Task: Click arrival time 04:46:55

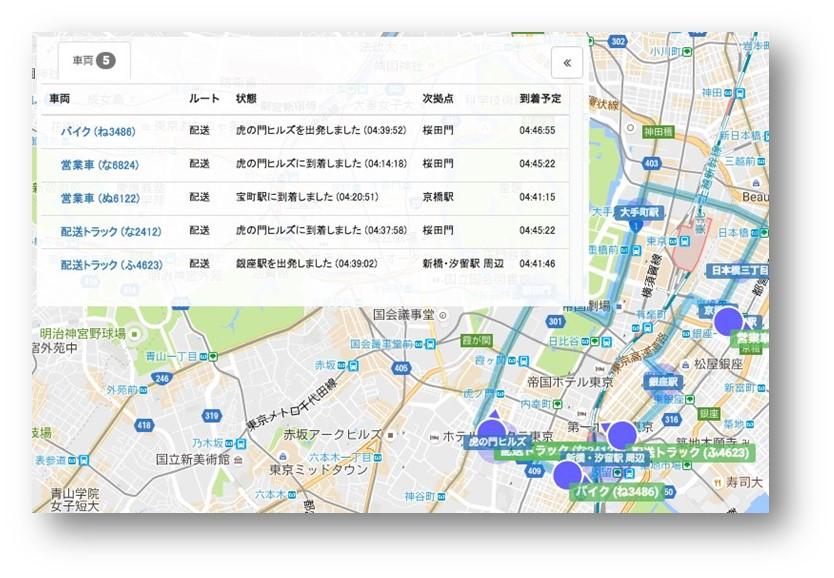Action: tap(537, 130)
